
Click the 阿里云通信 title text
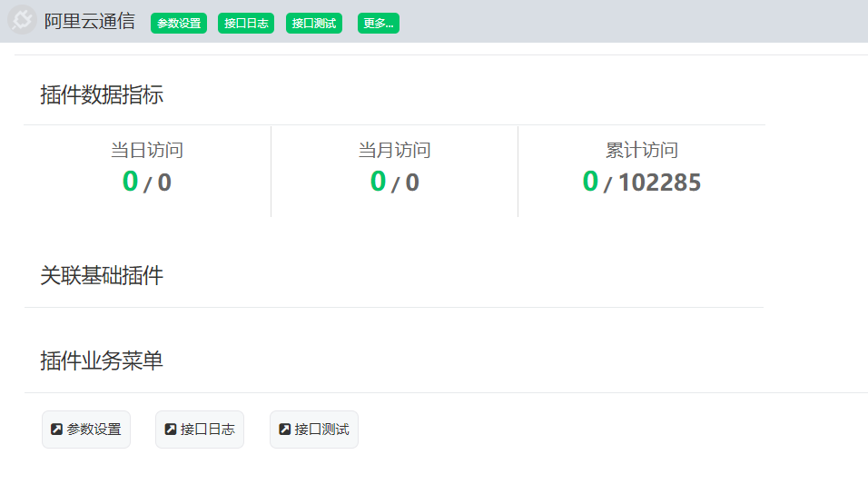pos(90,22)
